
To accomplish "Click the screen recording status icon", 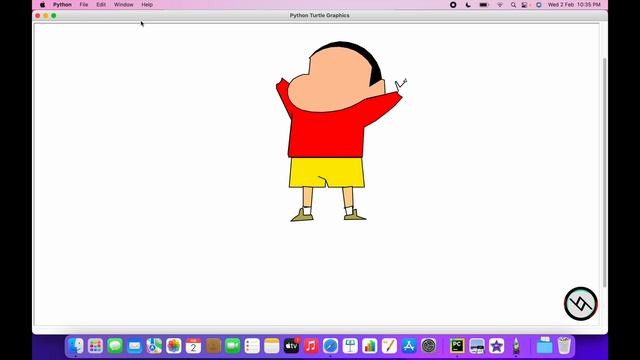I will [453, 5].
